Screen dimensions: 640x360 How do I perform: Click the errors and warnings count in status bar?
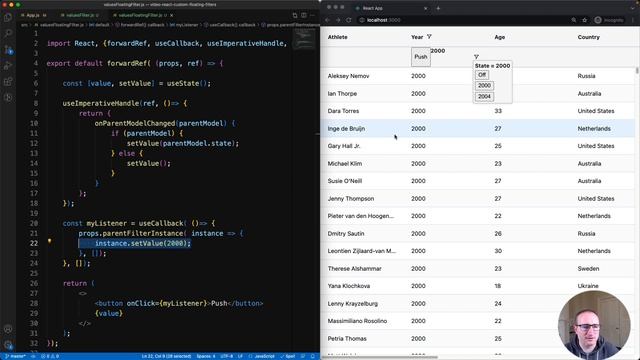[x=50, y=356]
